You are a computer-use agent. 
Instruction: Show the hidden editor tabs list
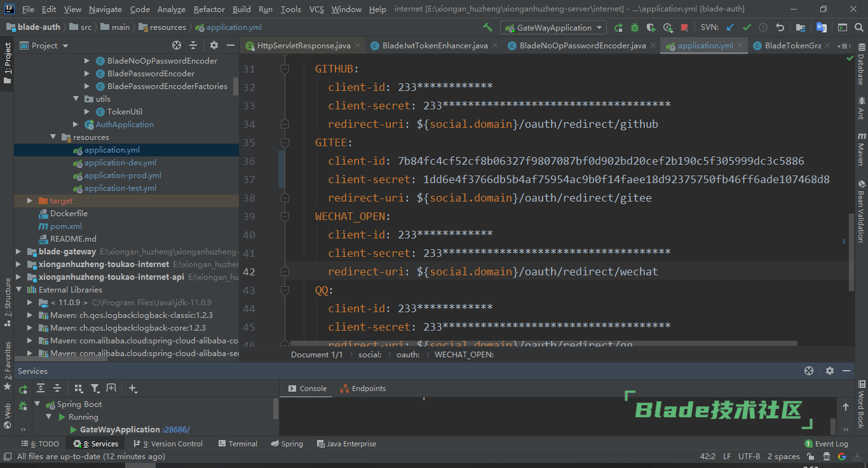[843, 46]
